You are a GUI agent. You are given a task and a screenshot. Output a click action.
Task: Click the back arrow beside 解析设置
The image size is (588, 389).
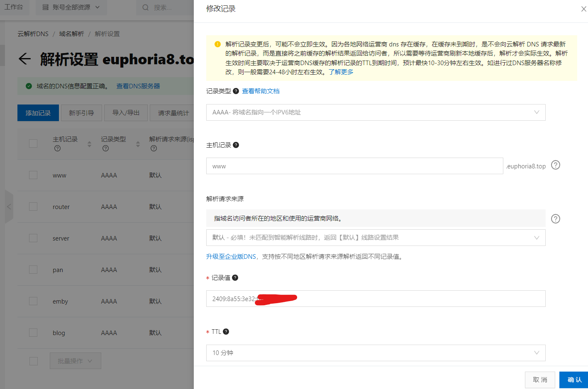coord(25,59)
